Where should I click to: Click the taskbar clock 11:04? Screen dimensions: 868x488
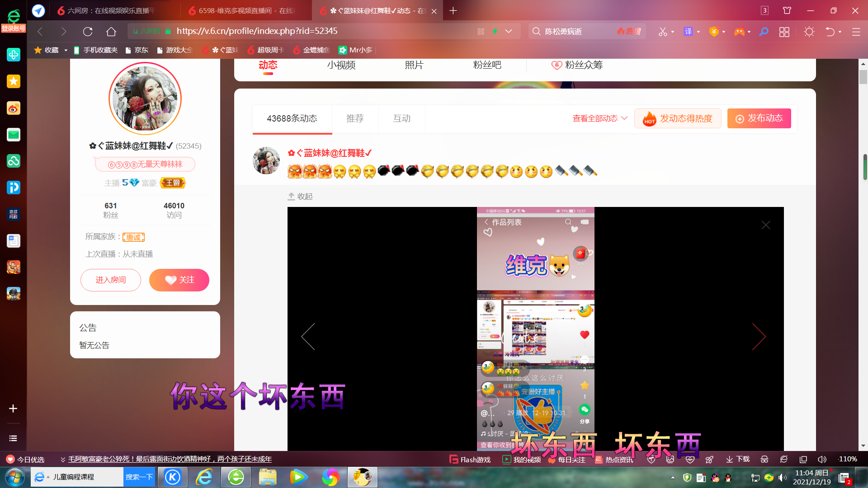click(x=811, y=477)
